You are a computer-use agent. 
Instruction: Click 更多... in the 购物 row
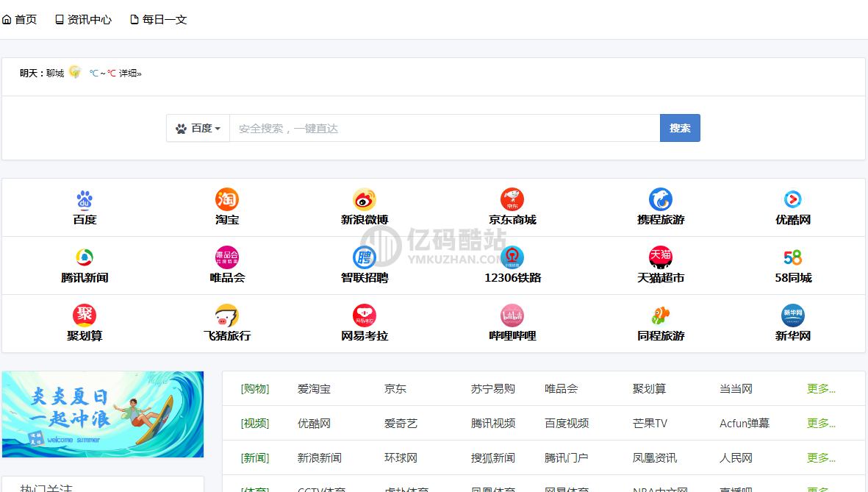[x=821, y=389]
